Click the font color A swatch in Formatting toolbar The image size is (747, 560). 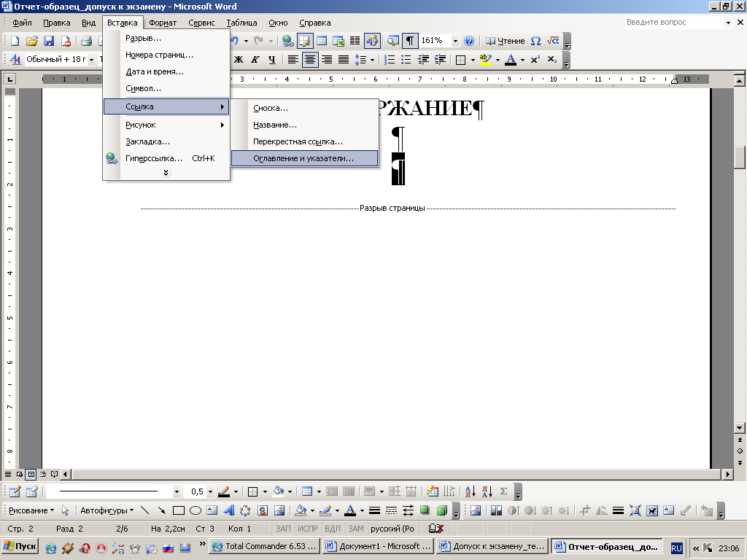point(511,60)
